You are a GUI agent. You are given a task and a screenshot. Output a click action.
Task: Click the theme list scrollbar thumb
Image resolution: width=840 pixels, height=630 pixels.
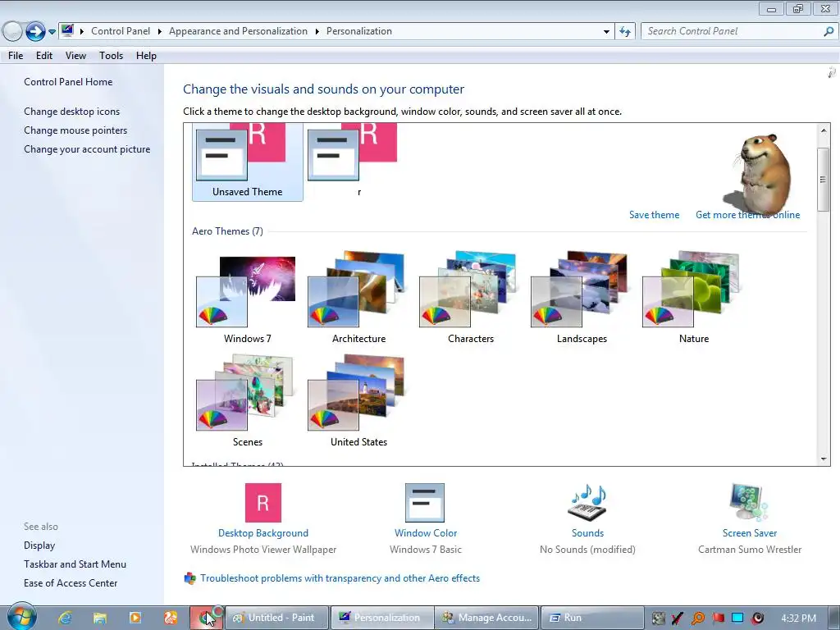pos(823,179)
